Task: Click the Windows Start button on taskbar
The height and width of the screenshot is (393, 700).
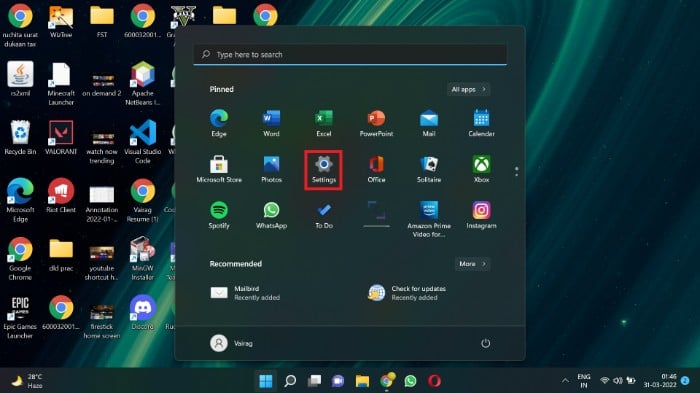Action: click(x=266, y=381)
